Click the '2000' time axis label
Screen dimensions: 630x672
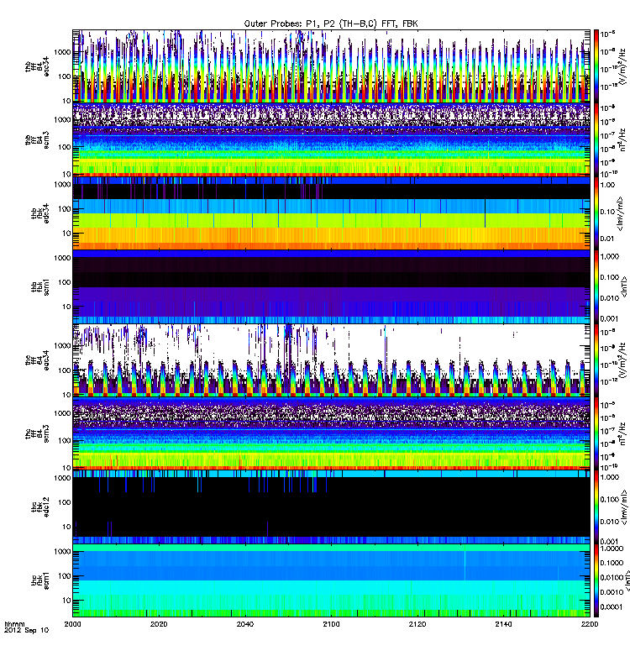[72, 624]
